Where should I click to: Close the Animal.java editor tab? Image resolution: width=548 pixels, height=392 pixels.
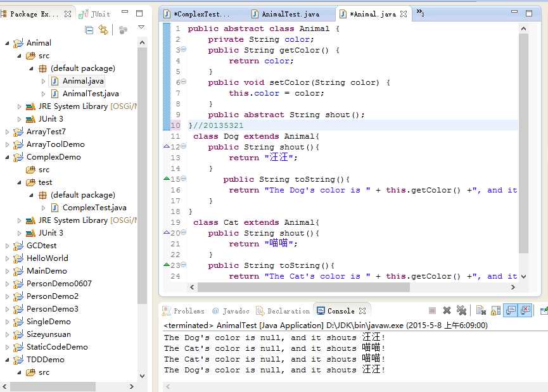(x=404, y=13)
